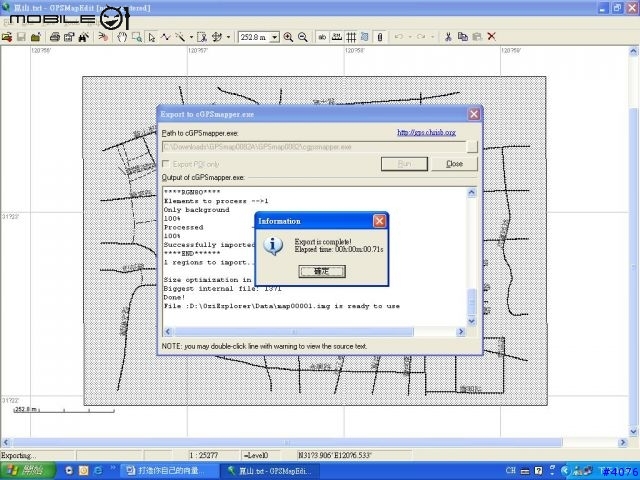Select the Edit Nodes polyline tool
640x480 pixels.
[165, 37]
